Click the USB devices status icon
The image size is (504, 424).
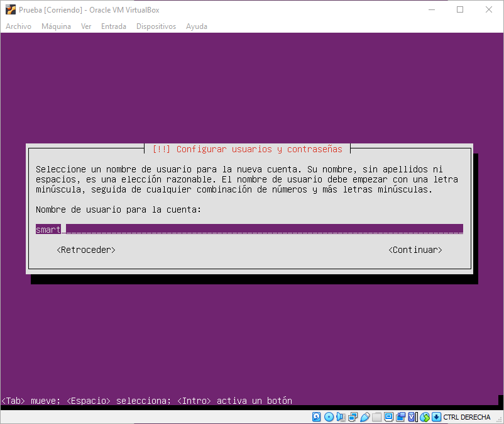[364, 417]
